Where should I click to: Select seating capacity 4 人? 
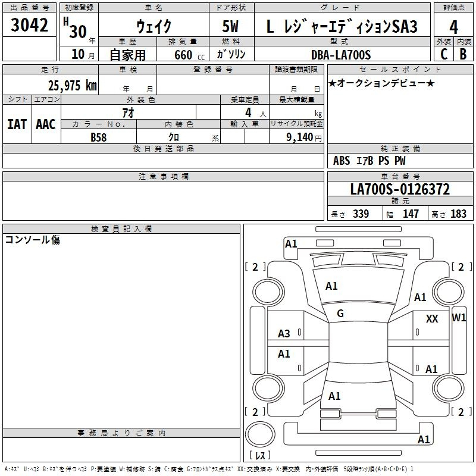click(x=255, y=113)
